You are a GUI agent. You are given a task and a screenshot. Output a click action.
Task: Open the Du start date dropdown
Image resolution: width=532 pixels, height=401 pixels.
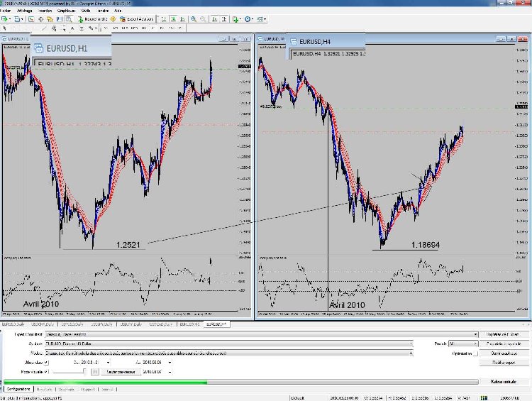[108, 362]
